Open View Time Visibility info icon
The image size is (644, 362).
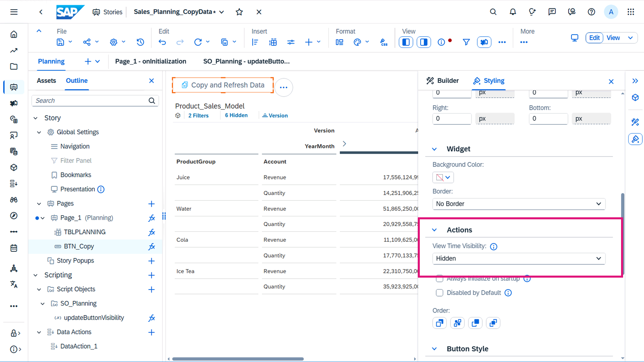click(x=493, y=247)
